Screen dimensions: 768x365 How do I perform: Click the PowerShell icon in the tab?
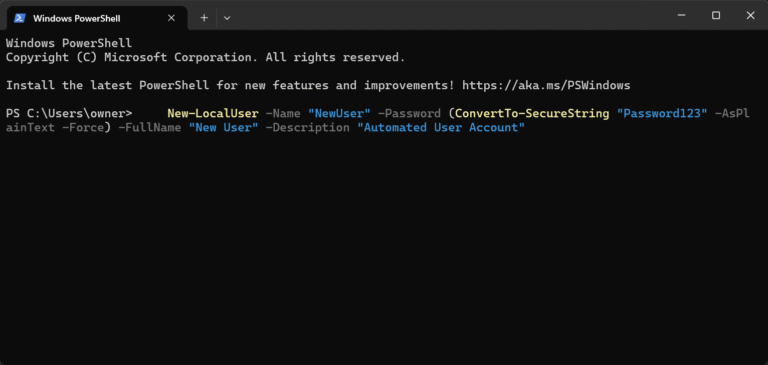[x=20, y=18]
